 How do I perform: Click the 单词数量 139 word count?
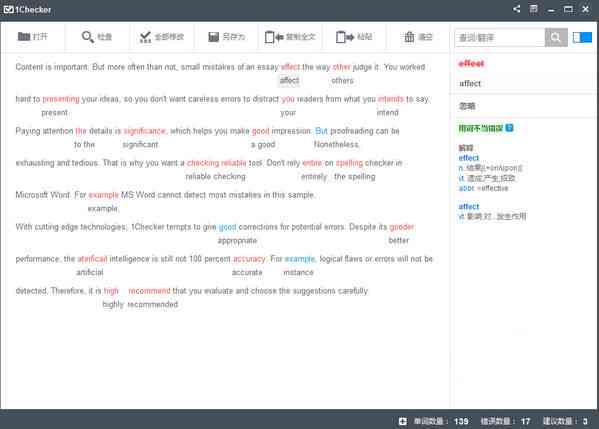441,421
